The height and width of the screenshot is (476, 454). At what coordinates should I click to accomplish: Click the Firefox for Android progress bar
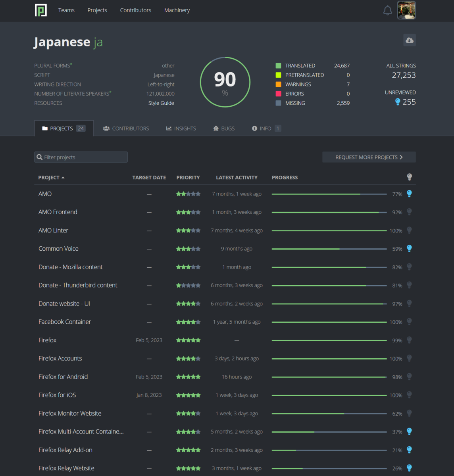(x=329, y=377)
